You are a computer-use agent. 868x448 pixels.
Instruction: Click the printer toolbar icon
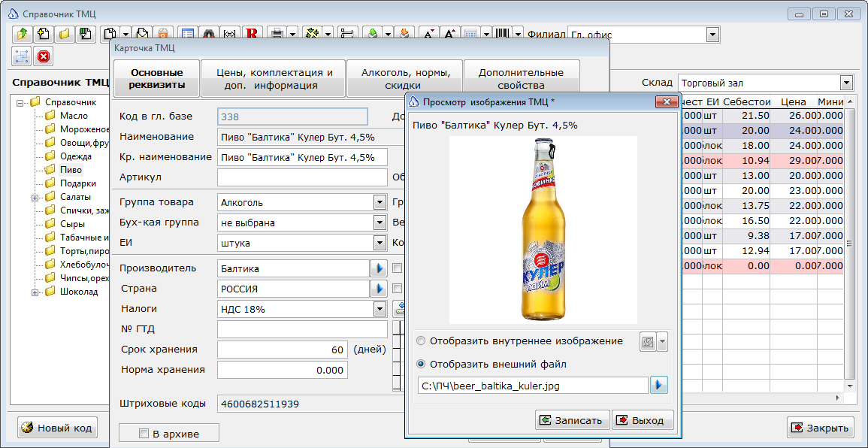(x=277, y=34)
